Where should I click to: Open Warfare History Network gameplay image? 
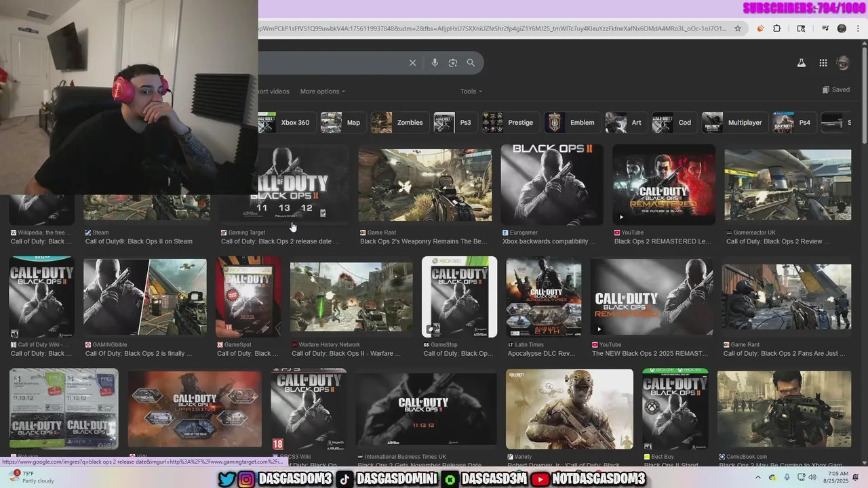pos(351,297)
